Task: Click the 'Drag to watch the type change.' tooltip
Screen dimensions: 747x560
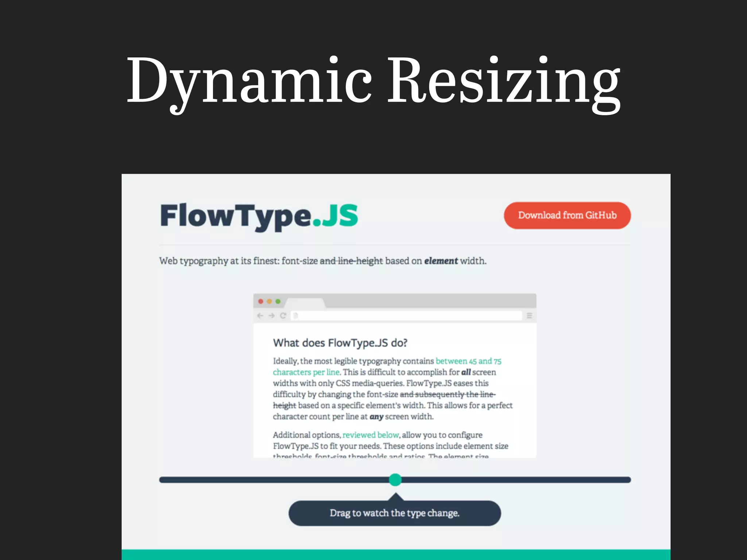Action: [x=395, y=513]
